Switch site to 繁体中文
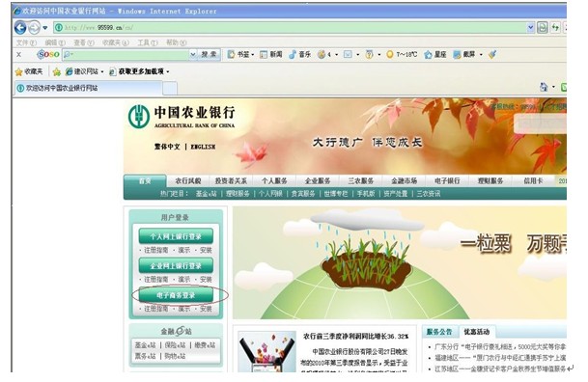Viewport: 588px width, 382px height. click(167, 147)
